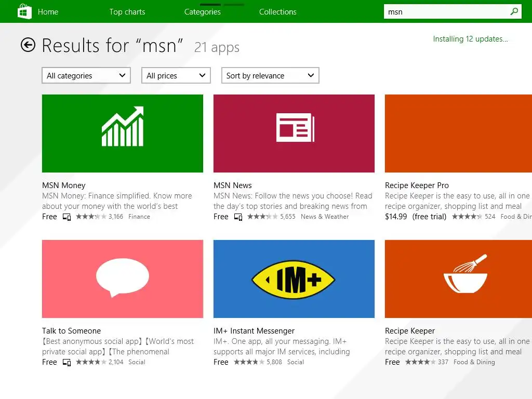Click the MSN News title
This screenshot has width=532, height=399.
(x=233, y=185)
